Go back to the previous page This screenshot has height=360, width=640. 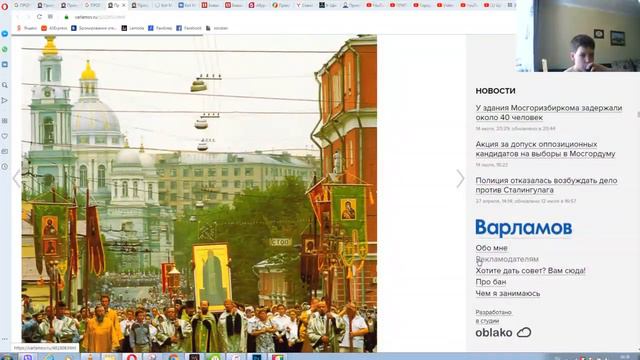point(18,17)
